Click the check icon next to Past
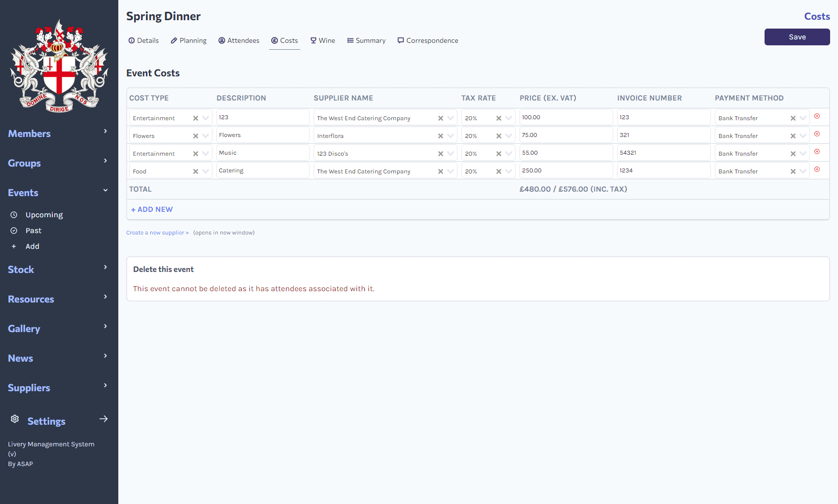The width and height of the screenshot is (838, 504). tap(14, 230)
